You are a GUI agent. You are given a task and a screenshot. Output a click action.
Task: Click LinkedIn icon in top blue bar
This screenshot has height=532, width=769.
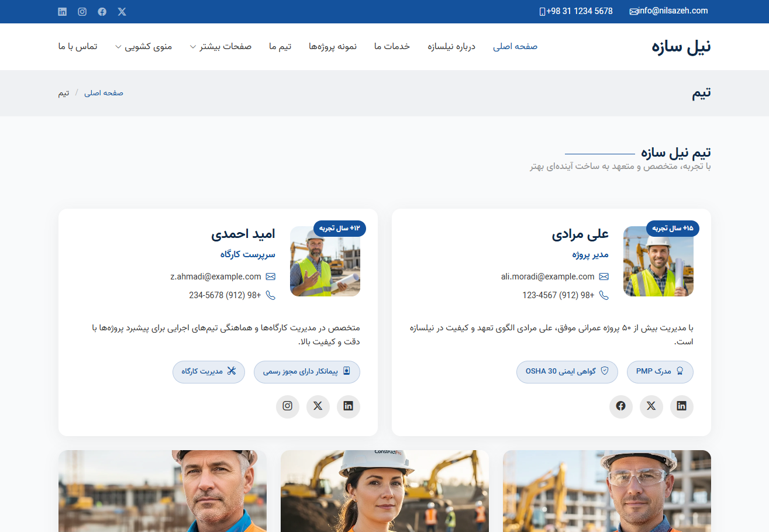click(63, 12)
